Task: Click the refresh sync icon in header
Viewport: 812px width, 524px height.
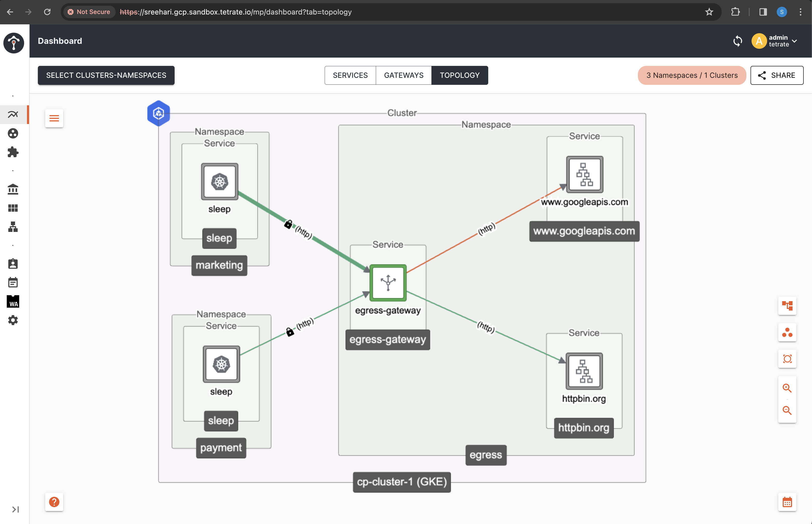Action: (737, 41)
